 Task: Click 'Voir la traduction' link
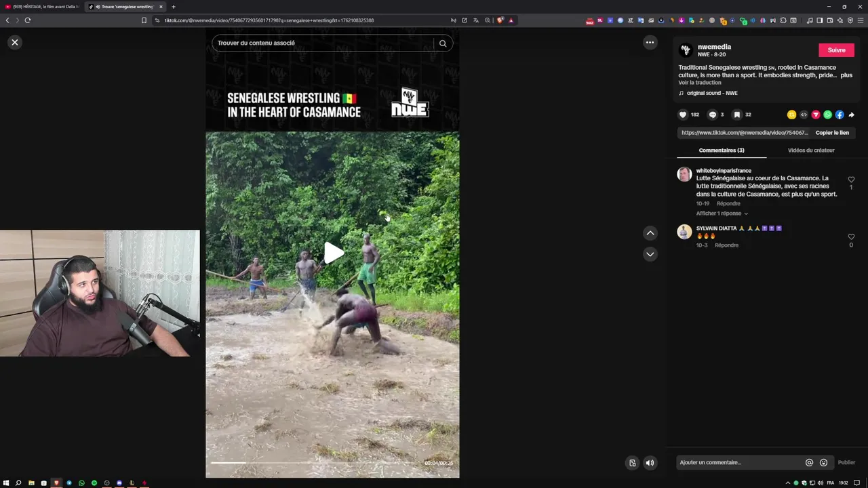coord(700,83)
